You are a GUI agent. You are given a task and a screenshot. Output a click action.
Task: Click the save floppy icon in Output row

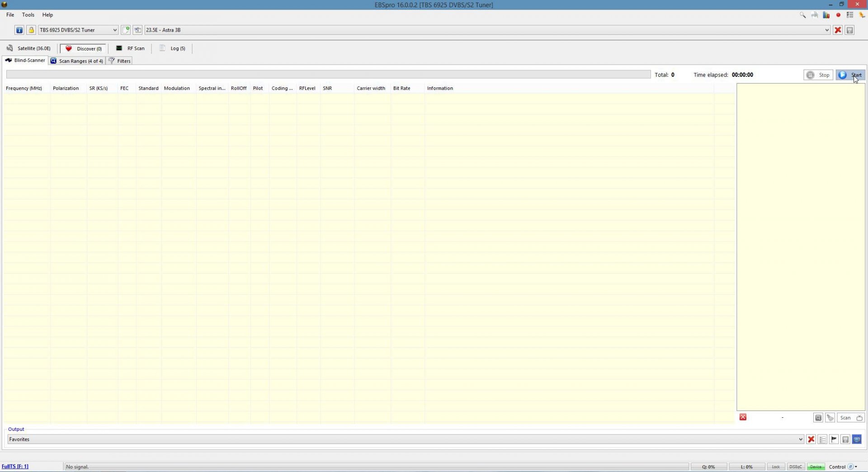point(845,439)
